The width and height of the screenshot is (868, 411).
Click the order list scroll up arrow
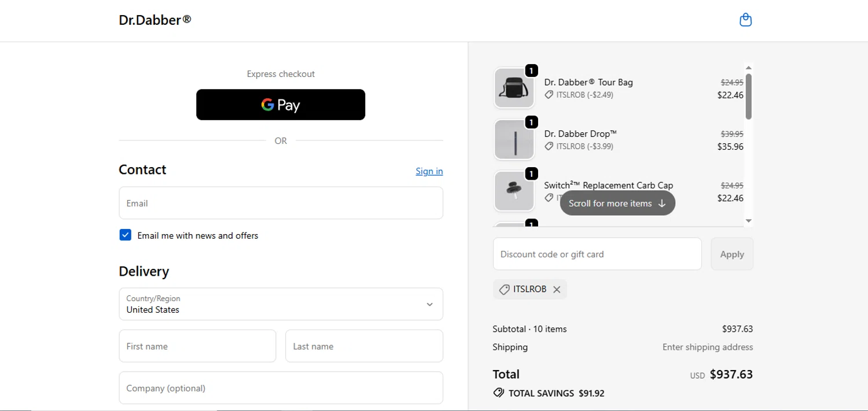point(748,68)
